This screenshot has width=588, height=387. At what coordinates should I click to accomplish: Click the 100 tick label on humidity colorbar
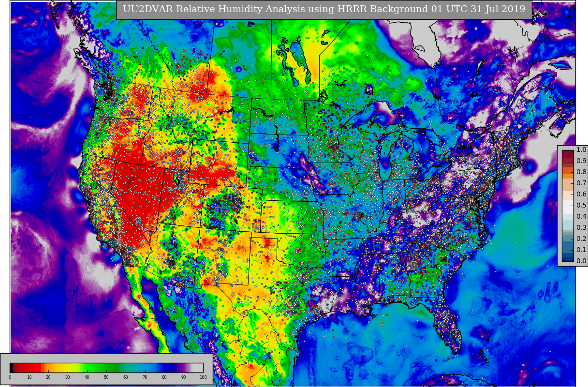[203, 377]
